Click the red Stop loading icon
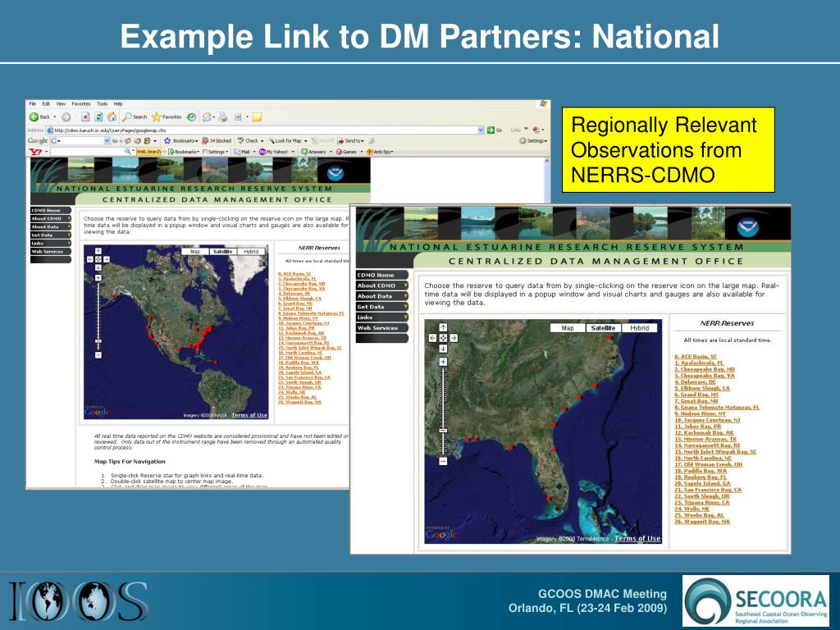Image resolution: width=840 pixels, height=630 pixels. [85, 116]
